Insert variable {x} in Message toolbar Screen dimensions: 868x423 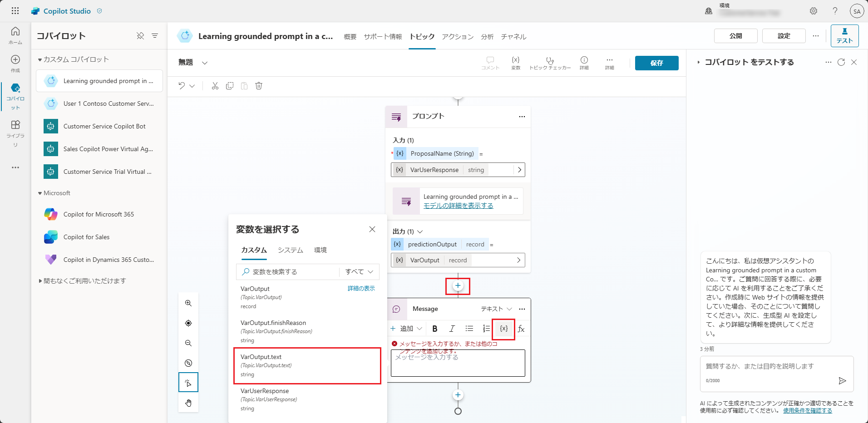(504, 329)
